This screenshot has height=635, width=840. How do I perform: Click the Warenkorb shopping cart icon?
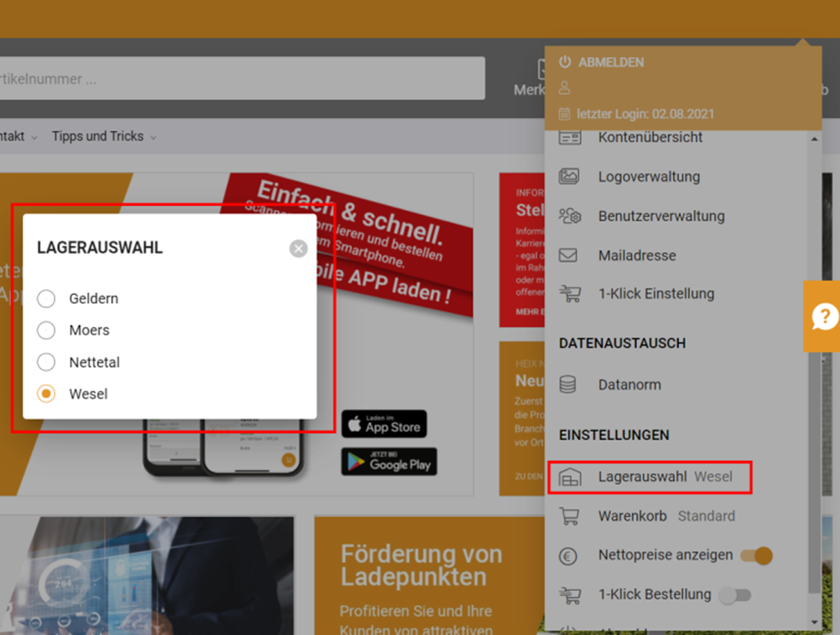pyautogui.click(x=569, y=516)
